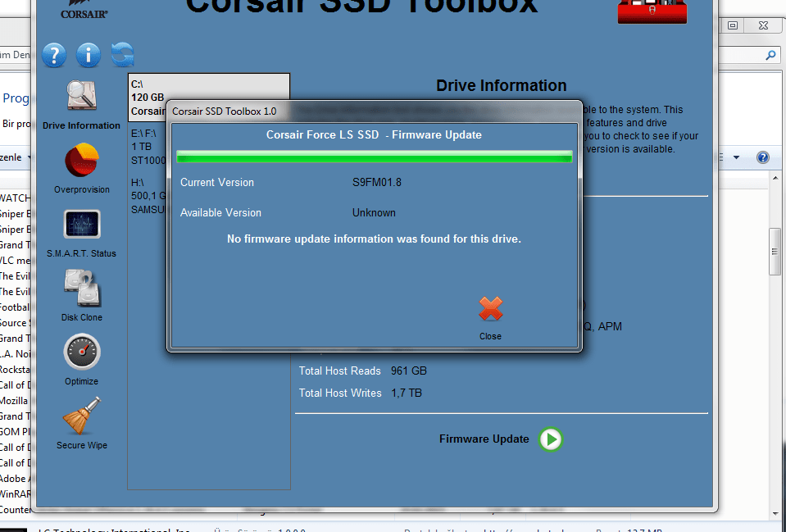The image size is (786, 532).
Task: Select the Mozilla row in background list
Action: [x=14, y=401]
